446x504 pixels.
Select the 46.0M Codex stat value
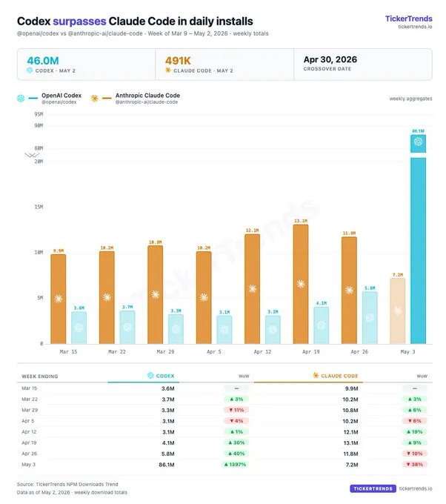point(43,61)
